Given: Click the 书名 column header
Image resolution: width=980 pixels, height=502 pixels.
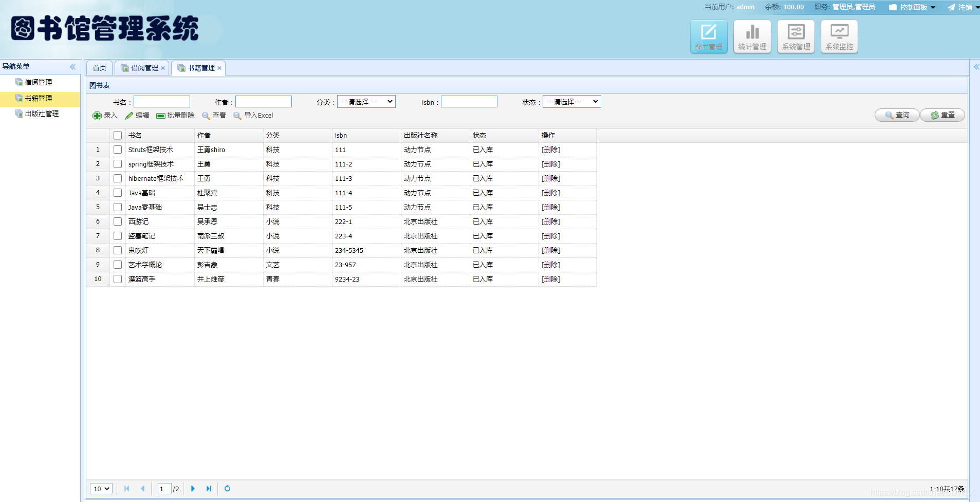Looking at the screenshot, I should (x=160, y=136).
